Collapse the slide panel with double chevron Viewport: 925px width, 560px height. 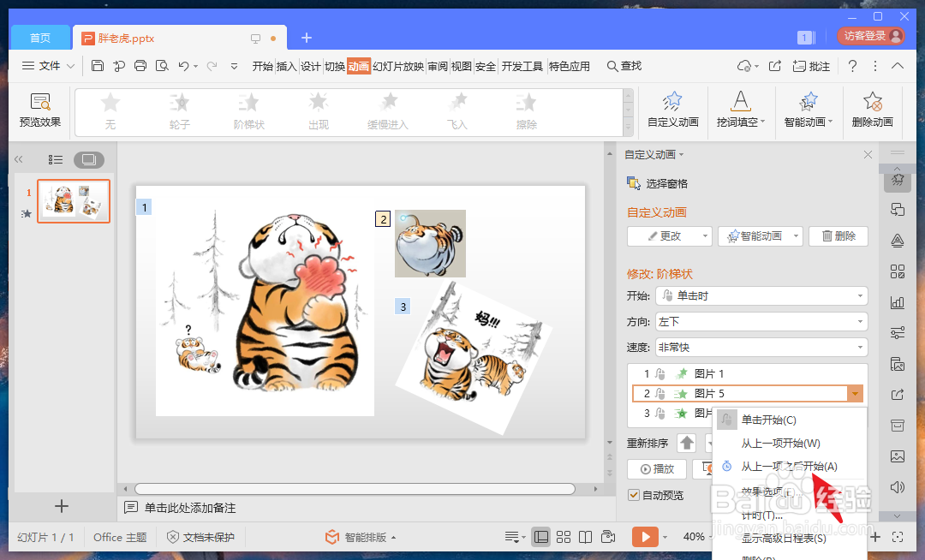(19, 159)
